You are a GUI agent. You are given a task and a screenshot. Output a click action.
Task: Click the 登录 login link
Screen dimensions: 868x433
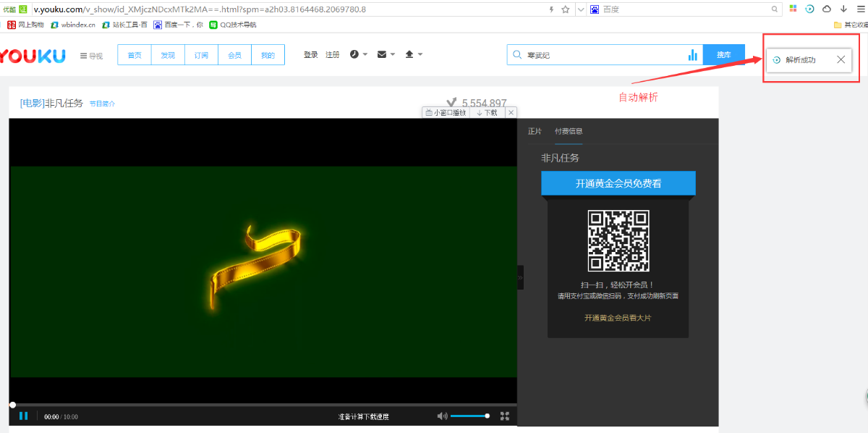point(311,55)
